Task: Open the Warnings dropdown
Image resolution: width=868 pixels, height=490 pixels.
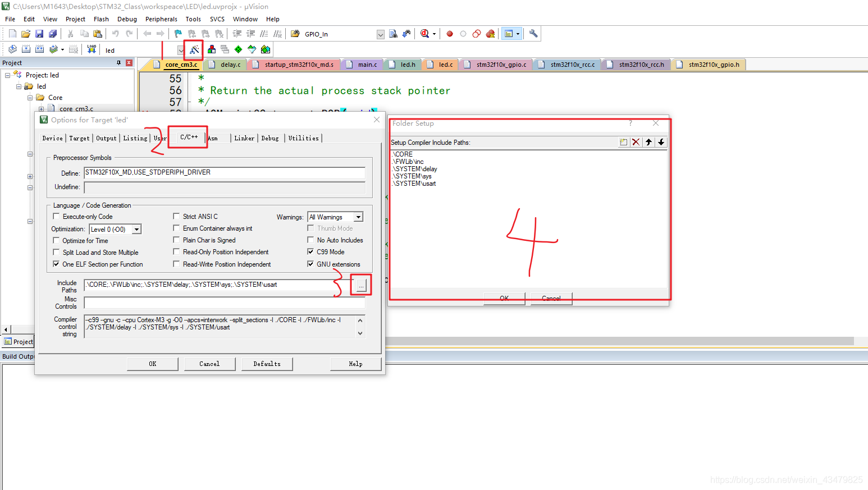Action: click(x=358, y=217)
